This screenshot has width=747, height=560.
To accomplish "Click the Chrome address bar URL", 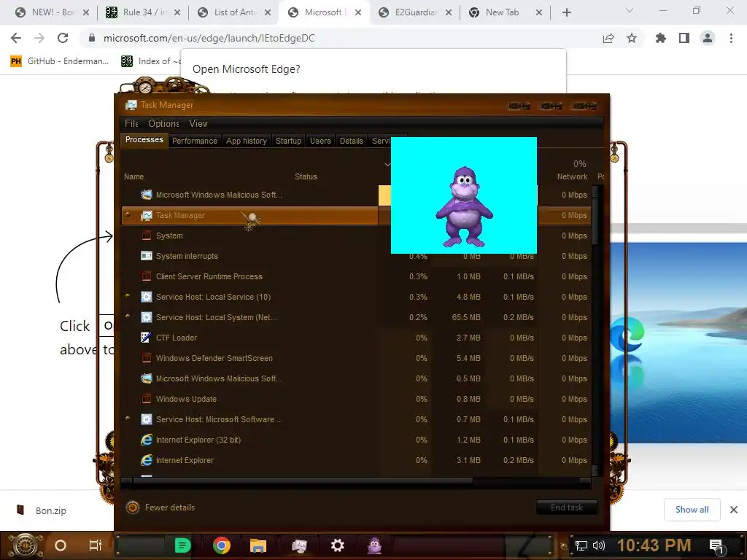I will [x=209, y=38].
